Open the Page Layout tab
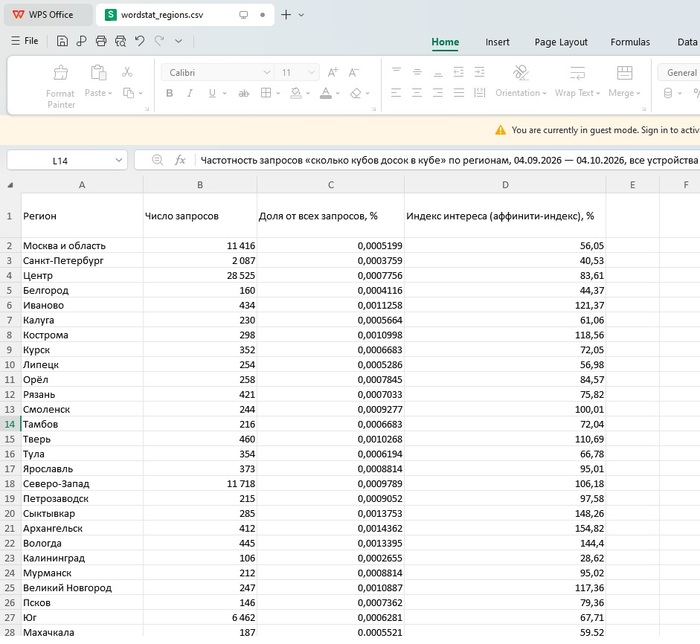 coord(561,42)
